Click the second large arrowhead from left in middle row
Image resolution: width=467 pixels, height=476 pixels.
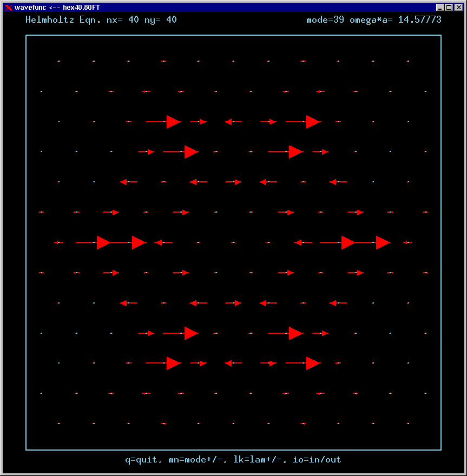click(139, 242)
